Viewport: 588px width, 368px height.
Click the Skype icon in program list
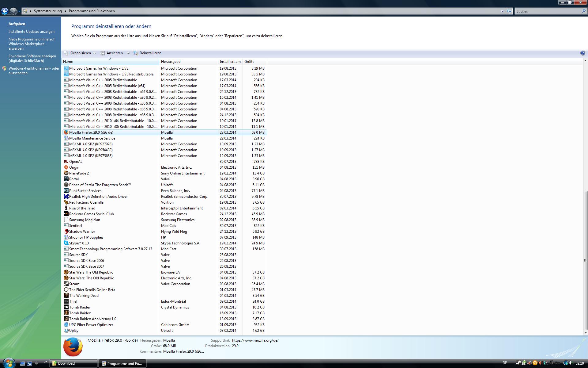[66, 243]
